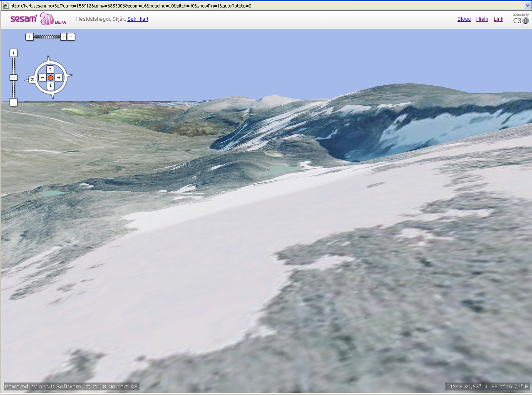The image size is (532, 395).
Task: Pan left using the compass arrow
Action: click(42, 78)
